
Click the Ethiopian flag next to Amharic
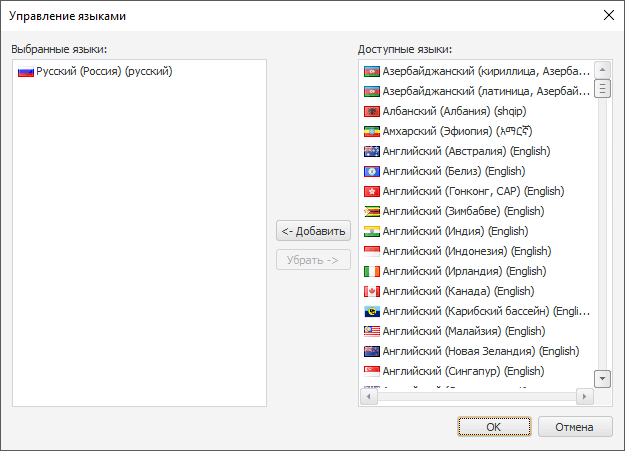click(372, 131)
